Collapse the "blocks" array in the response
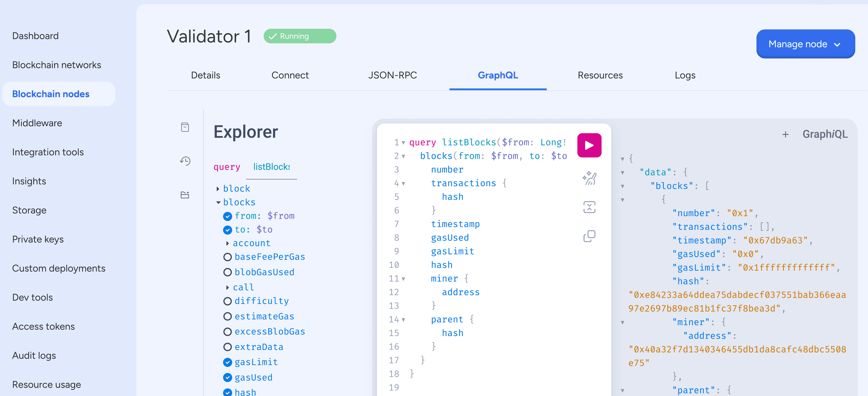Viewport: 868px width, 396px height. click(x=622, y=186)
